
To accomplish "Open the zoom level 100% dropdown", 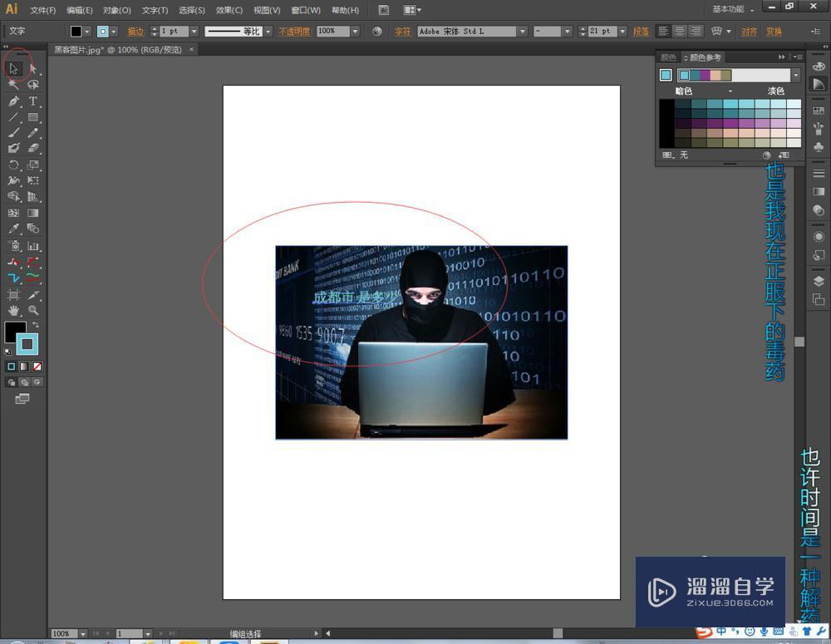I will click(x=82, y=633).
